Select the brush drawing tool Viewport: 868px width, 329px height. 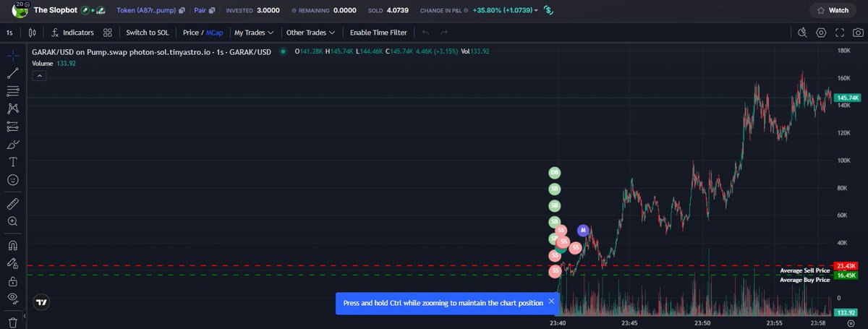(13, 144)
